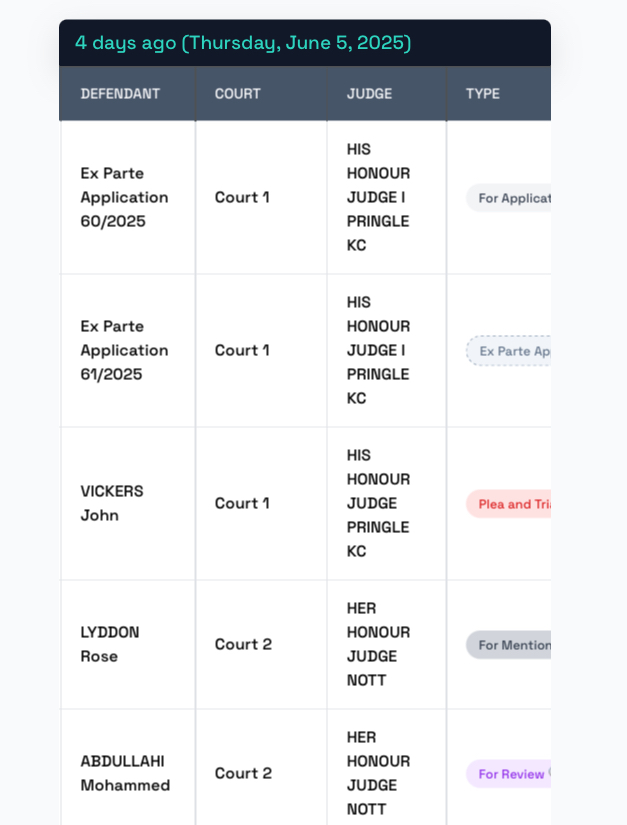Open the LYDDON Rose defendant entry
This screenshot has height=825, width=627.
[x=109, y=644]
